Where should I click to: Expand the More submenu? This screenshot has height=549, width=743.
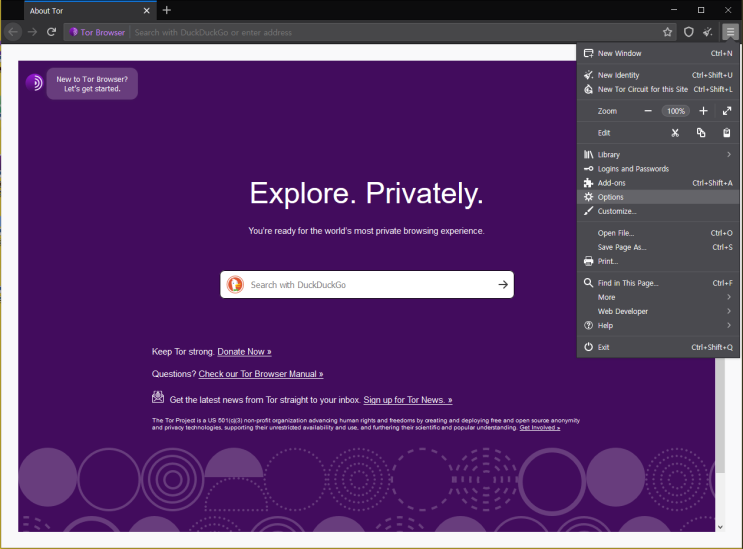(658, 297)
